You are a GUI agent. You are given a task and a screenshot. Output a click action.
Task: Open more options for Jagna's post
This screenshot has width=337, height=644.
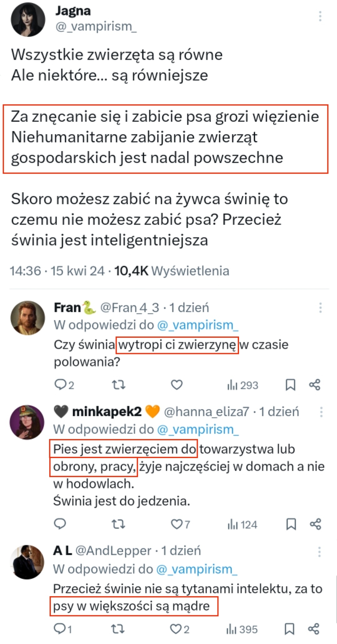(320, 16)
